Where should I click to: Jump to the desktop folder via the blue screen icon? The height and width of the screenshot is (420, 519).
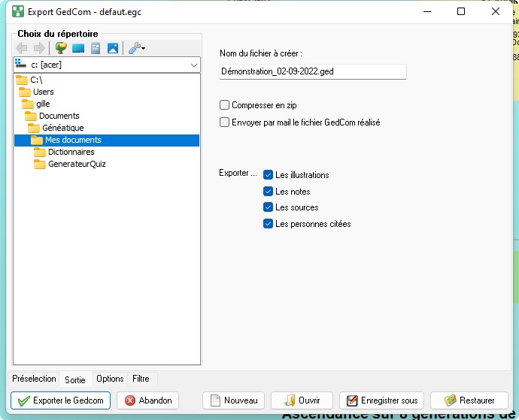(78, 48)
